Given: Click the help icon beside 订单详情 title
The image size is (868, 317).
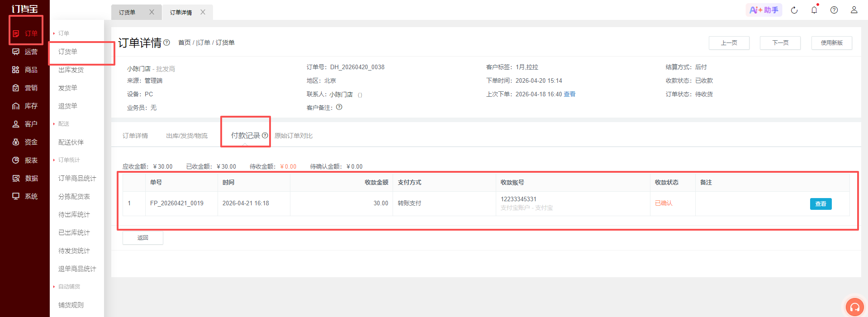Looking at the screenshot, I should pyautogui.click(x=166, y=43).
